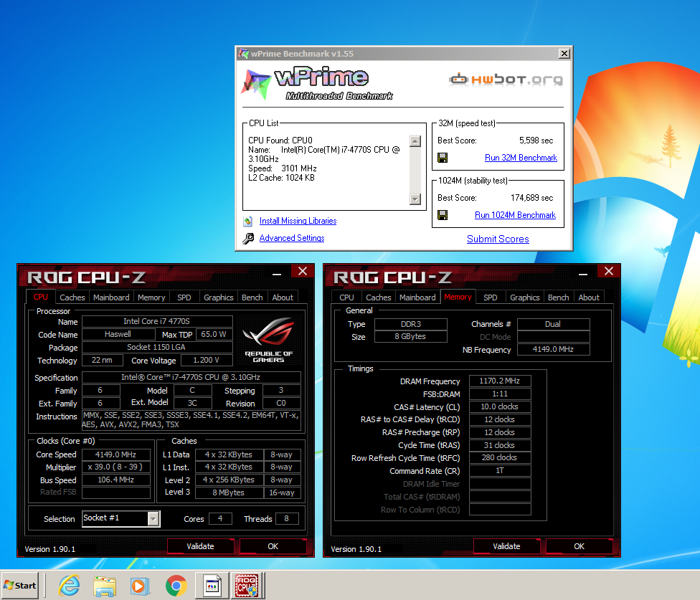Click the DRAM Frequency value 1170.2 MHz
This screenshot has width=700, height=600.
500,381
